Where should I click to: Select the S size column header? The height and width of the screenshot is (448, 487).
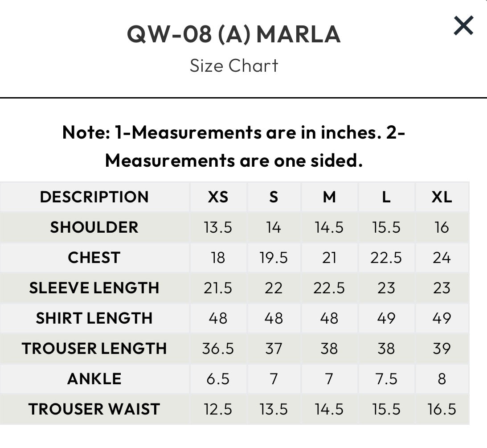click(274, 197)
